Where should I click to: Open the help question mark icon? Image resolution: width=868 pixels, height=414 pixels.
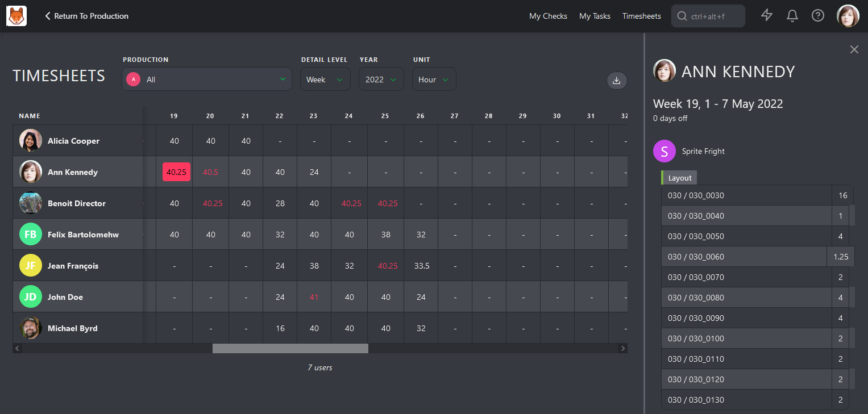coord(817,15)
